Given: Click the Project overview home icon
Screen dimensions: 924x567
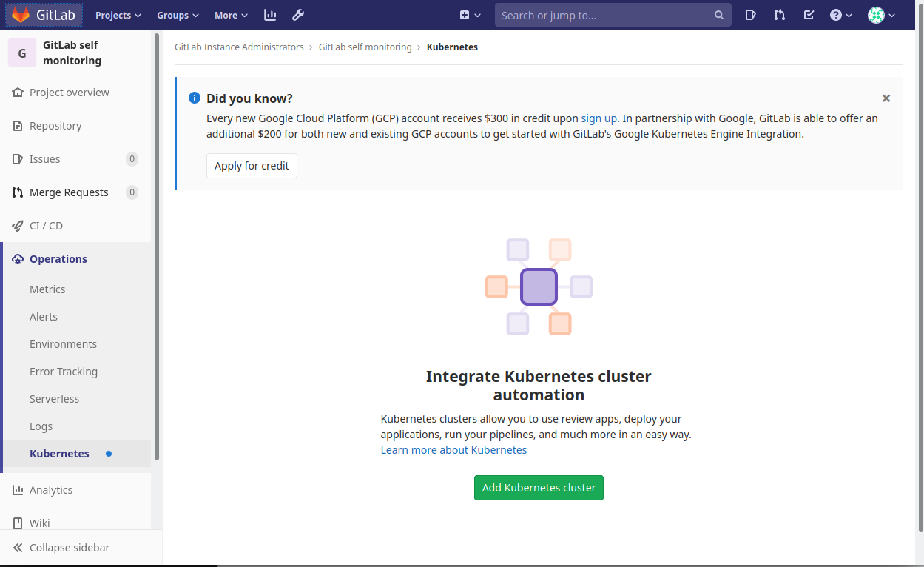Looking at the screenshot, I should (18, 93).
